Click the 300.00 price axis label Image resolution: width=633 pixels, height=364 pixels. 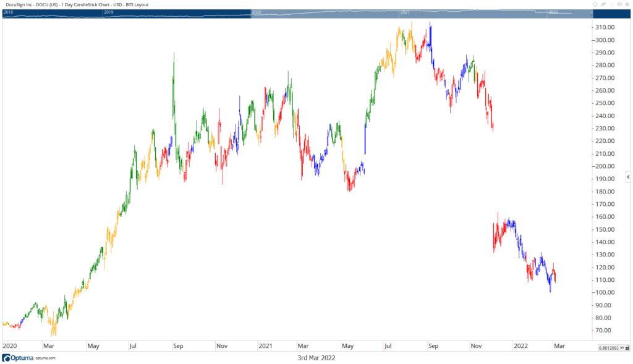click(x=605, y=40)
